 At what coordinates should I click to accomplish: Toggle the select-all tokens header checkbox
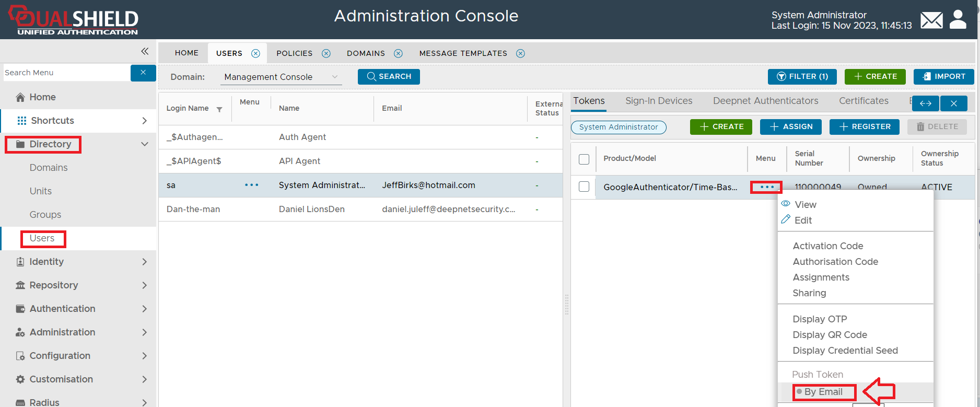click(x=584, y=159)
